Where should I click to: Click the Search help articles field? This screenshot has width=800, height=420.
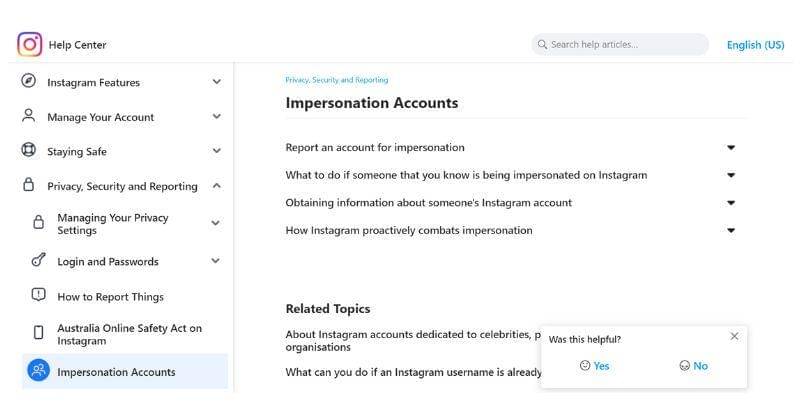620,44
